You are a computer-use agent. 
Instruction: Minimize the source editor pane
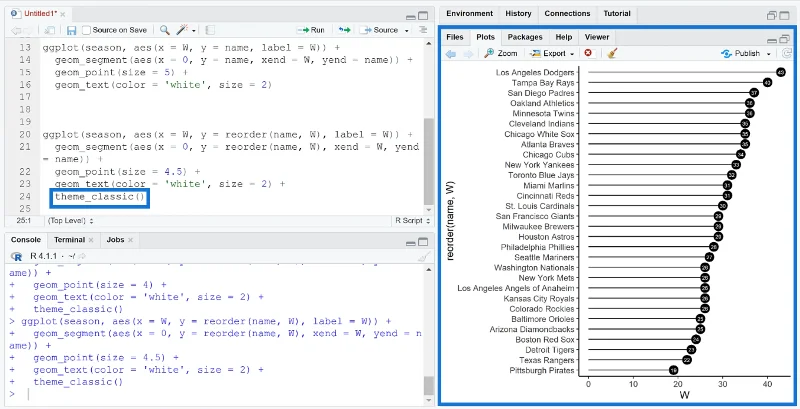411,16
